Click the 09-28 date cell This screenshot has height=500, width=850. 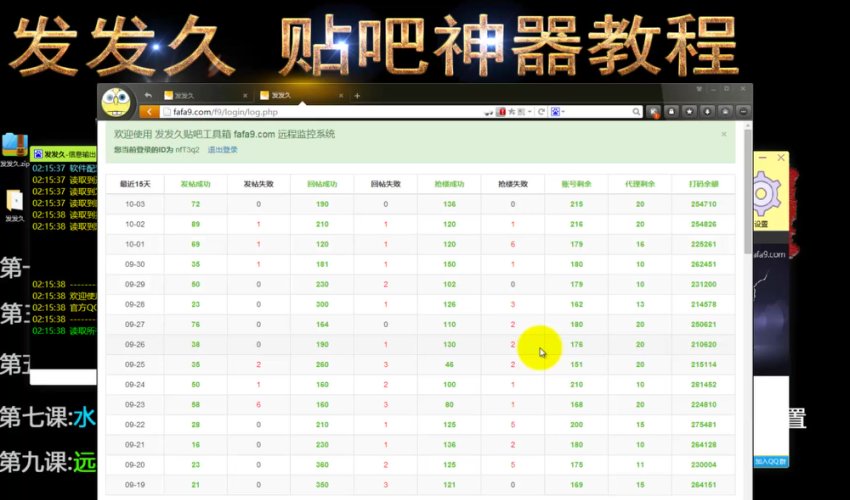click(135, 304)
